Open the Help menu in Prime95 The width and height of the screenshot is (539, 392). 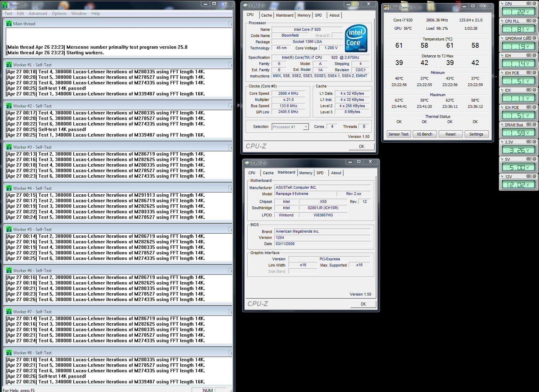(x=95, y=13)
